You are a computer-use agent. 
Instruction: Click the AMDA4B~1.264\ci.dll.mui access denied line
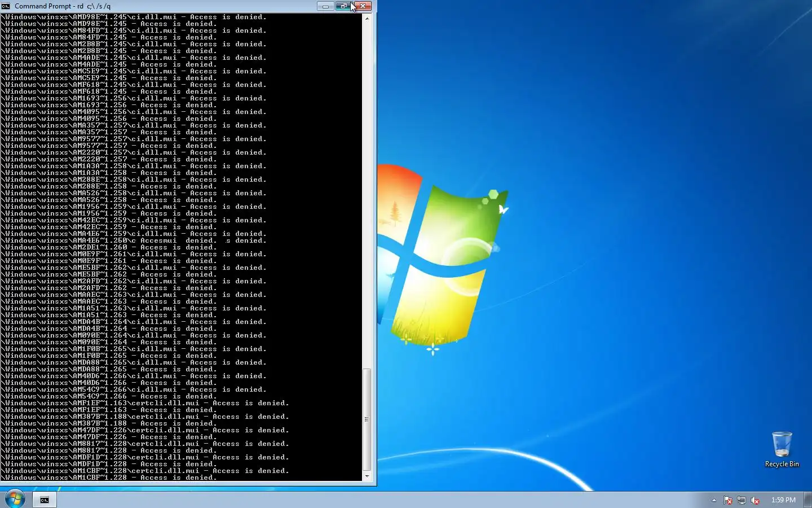[134, 322]
